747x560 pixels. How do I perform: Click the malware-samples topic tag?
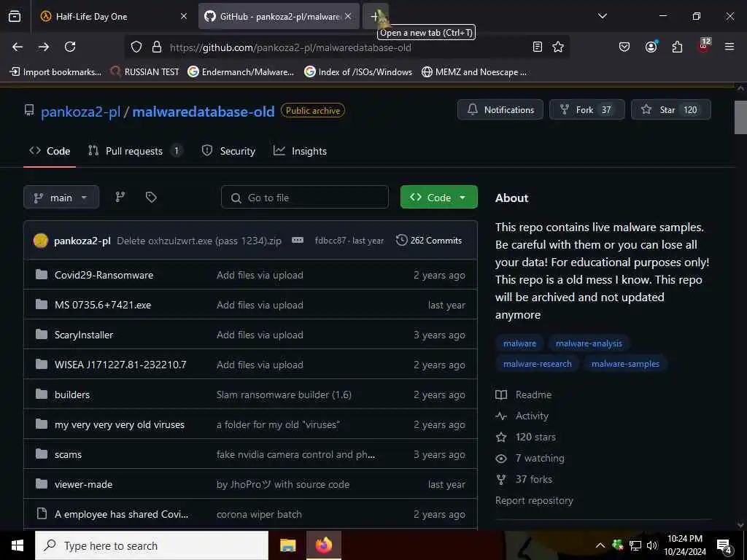click(x=625, y=364)
